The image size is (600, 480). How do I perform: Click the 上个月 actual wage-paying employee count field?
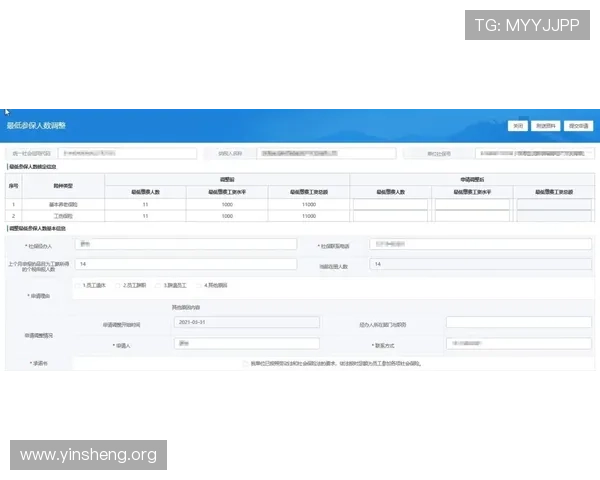click(x=186, y=264)
